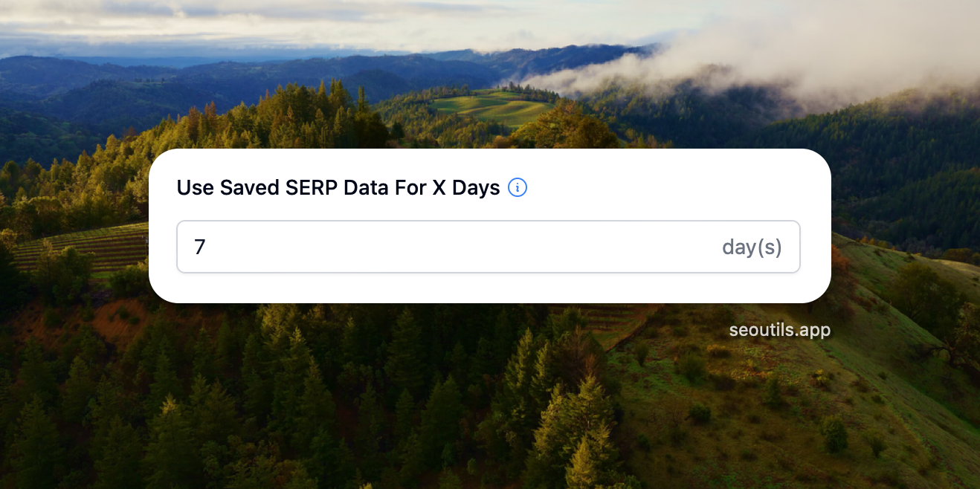Click the empty middle of the days input
Viewport: 980px width, 489px height.
(x=461, y=247)
